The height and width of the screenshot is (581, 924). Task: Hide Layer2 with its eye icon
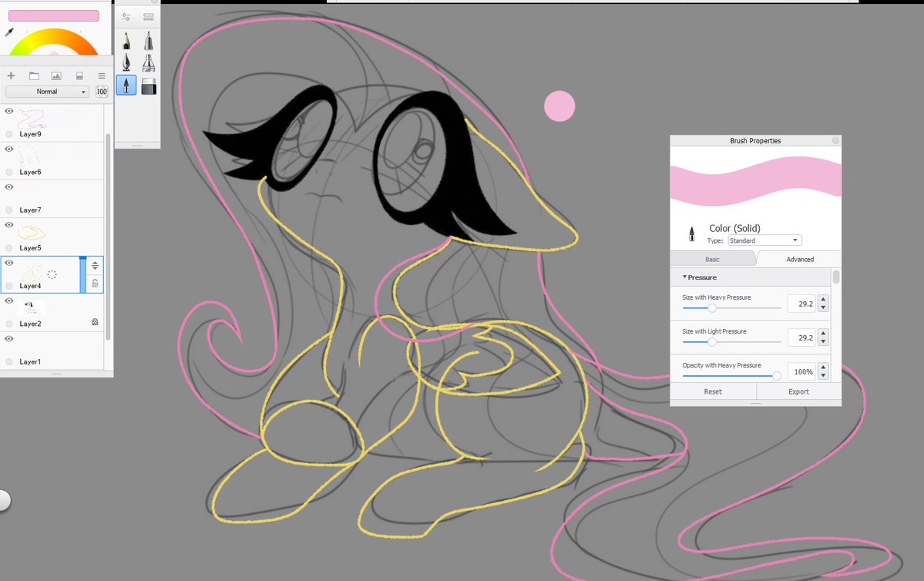(x=8, y=301)
